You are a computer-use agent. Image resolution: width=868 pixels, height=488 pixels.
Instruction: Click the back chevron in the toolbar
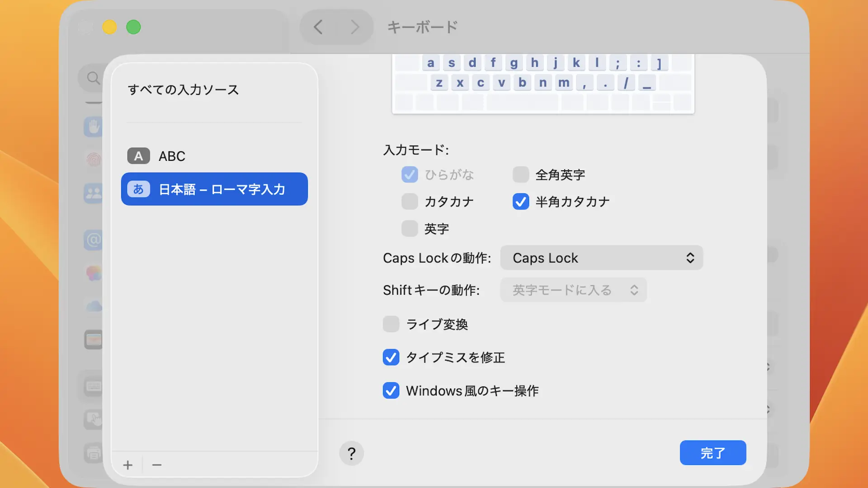[x=318, y=27]
